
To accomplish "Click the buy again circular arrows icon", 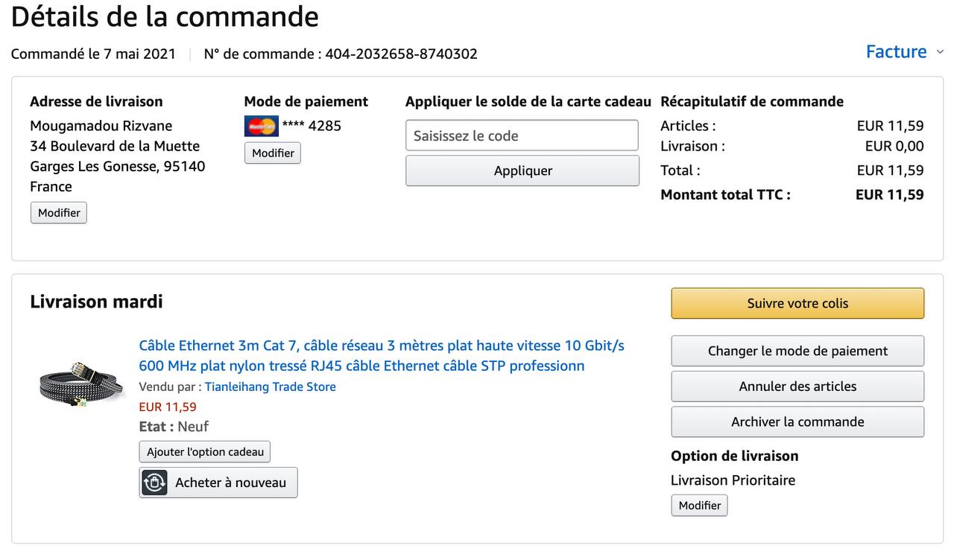I will click(154, 483).
